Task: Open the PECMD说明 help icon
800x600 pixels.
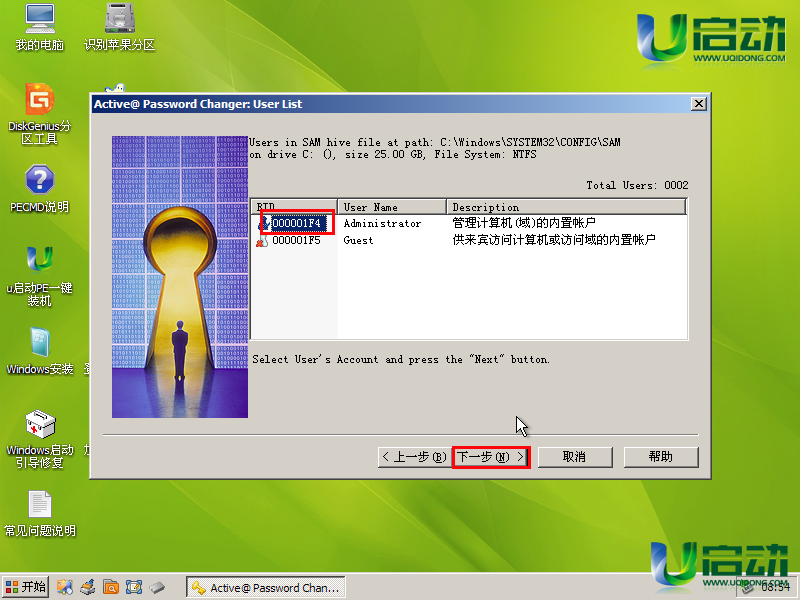Action: click(40, 189)
